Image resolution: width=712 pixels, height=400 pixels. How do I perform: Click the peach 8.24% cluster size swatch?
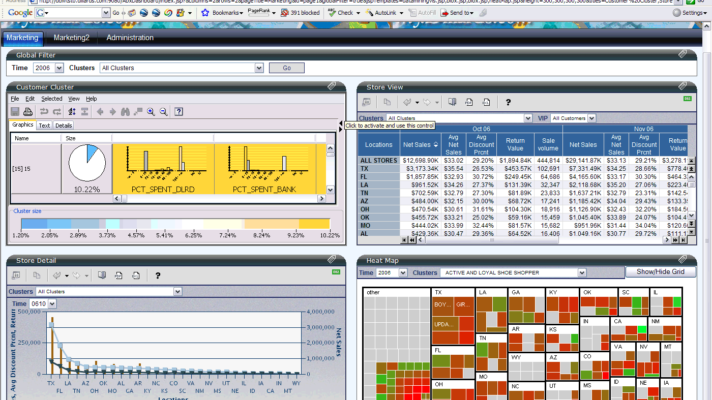pos(272,224)
